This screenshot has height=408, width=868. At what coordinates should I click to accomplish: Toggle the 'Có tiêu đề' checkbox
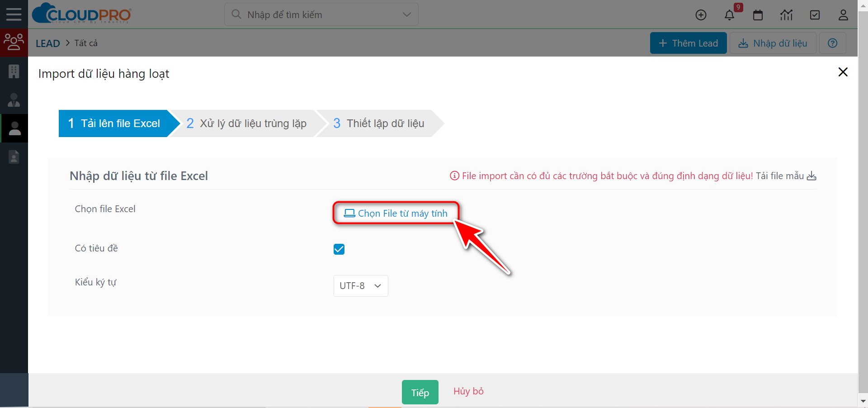click(339, 249)
